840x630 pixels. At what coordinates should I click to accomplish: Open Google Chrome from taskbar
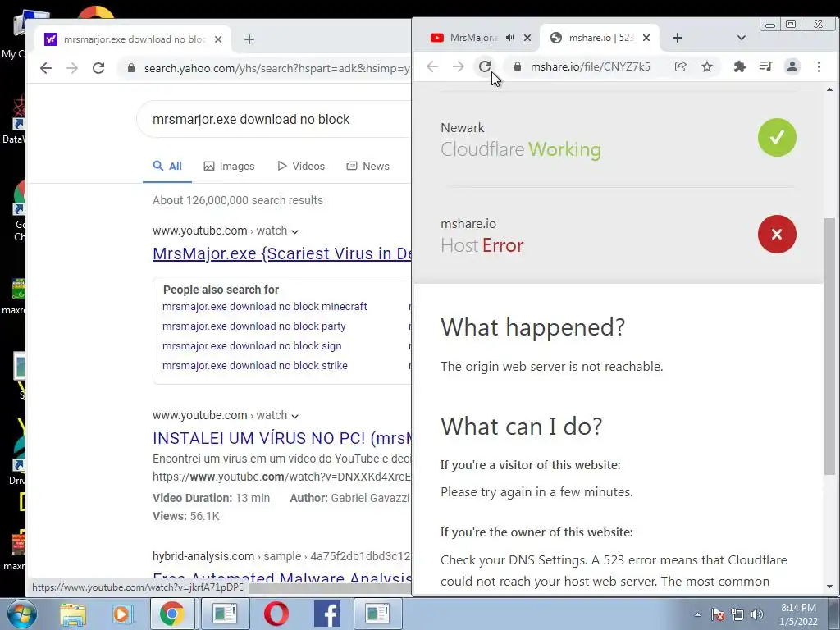pos(171,614)
